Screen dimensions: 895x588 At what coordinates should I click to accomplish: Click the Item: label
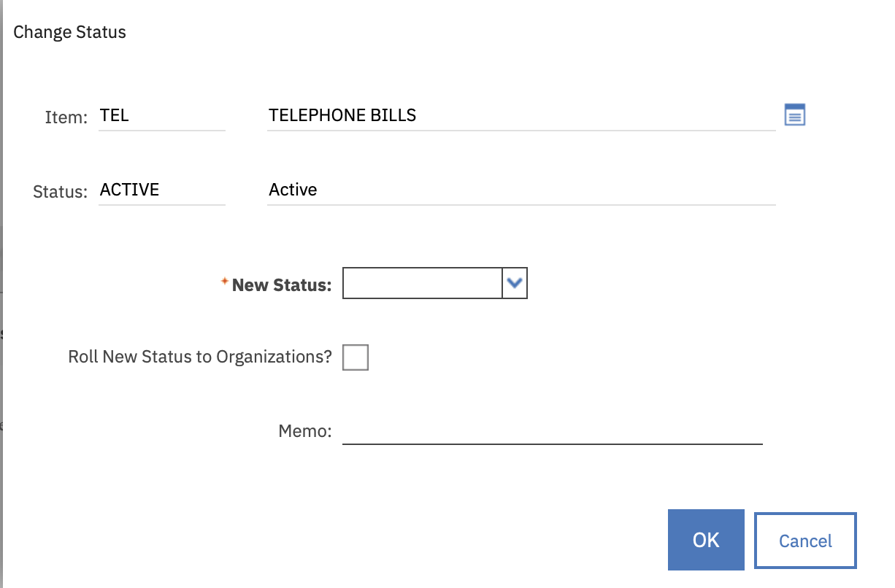pyautogui.click(x=66, y=117)
